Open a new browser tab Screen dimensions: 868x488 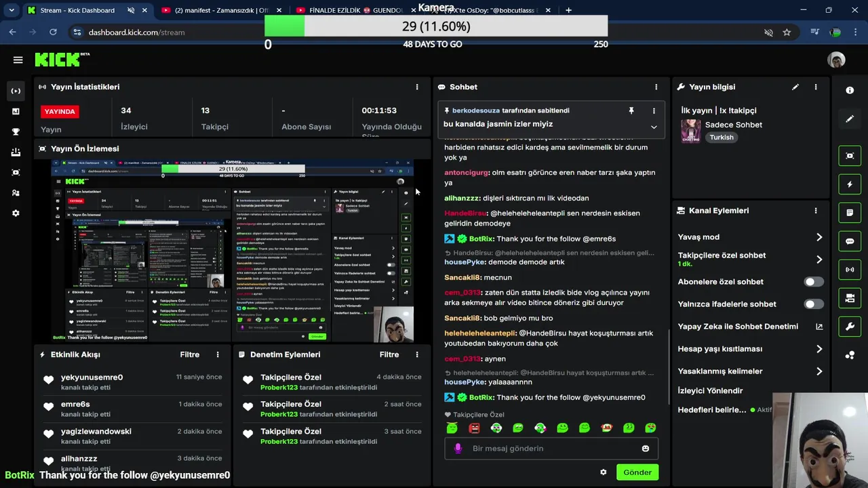point(568,10)
